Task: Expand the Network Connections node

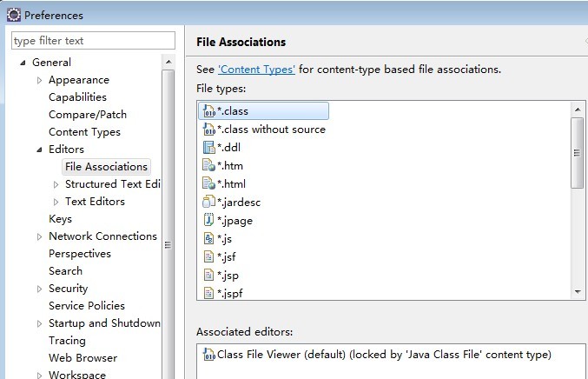Action: [39, 236]
